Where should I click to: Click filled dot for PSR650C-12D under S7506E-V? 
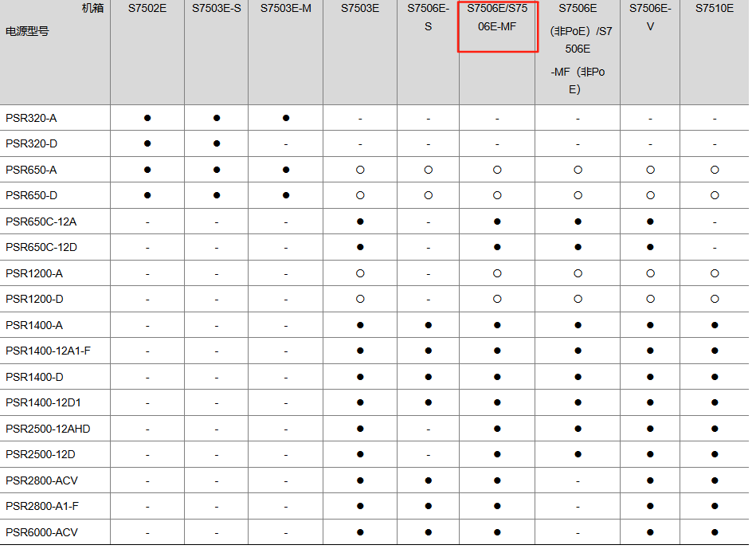click(650, 247)
